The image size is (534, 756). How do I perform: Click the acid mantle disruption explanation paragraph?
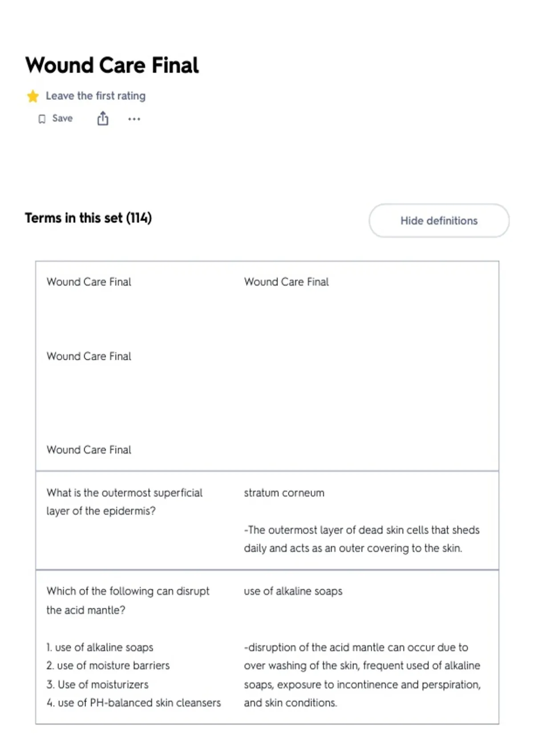(x=362, y=675)
